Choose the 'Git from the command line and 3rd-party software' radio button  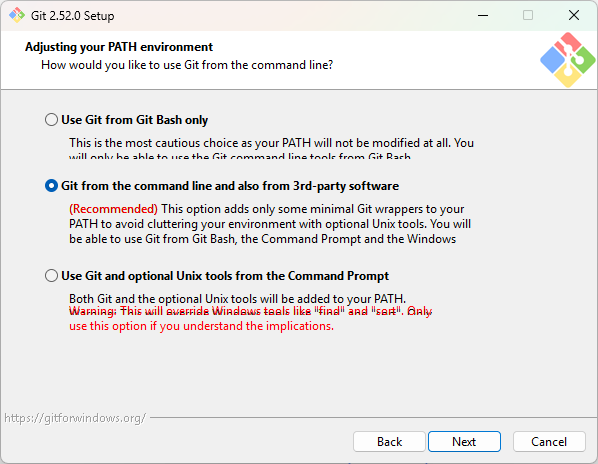click(51, 186)
